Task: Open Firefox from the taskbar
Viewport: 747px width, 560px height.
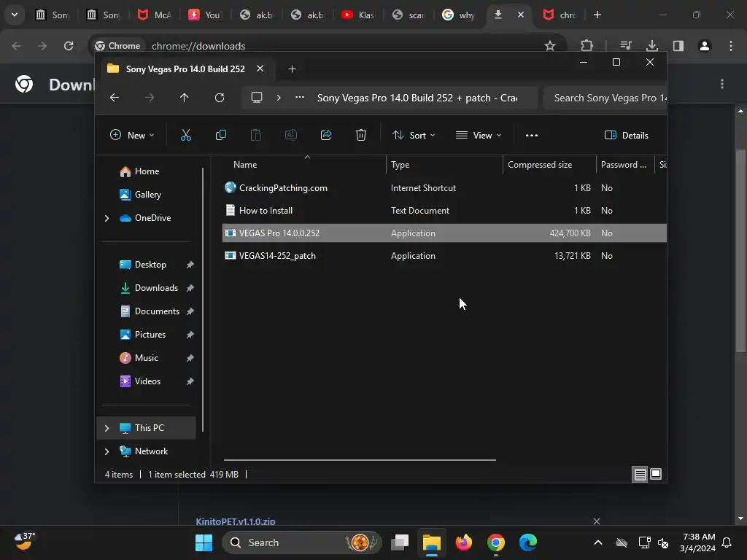Action: tap(463, 542)
